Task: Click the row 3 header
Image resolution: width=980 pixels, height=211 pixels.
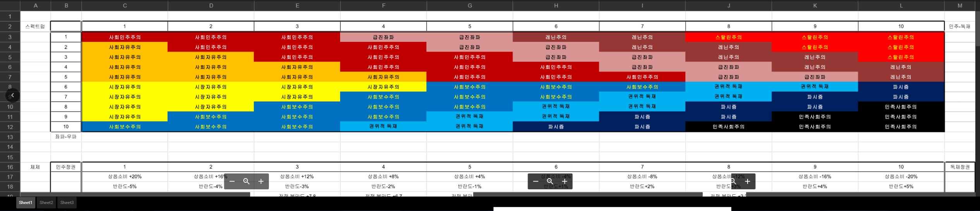Action: coord(10,37)
